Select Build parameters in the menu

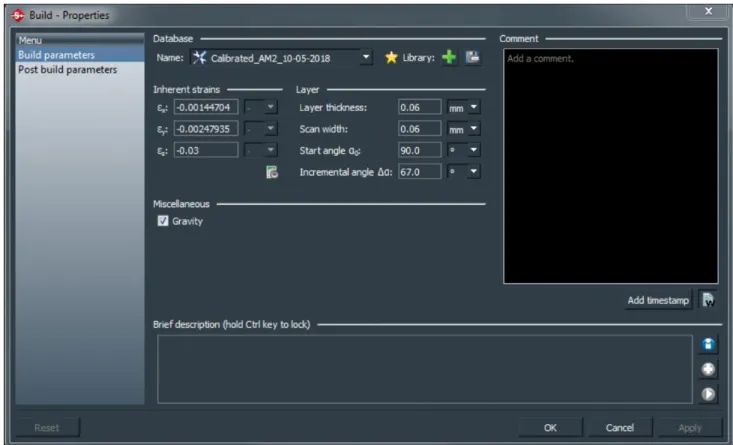79,55
